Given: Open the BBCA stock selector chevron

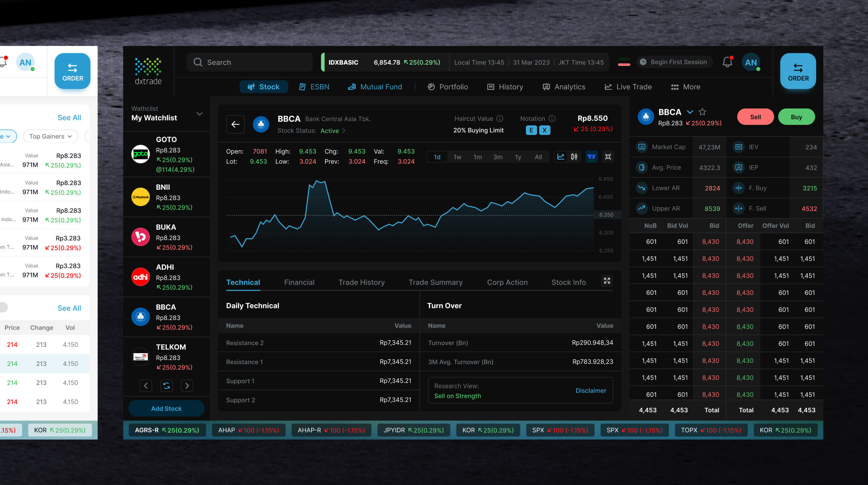Looking at the screenshot, I should click(690, 112).
